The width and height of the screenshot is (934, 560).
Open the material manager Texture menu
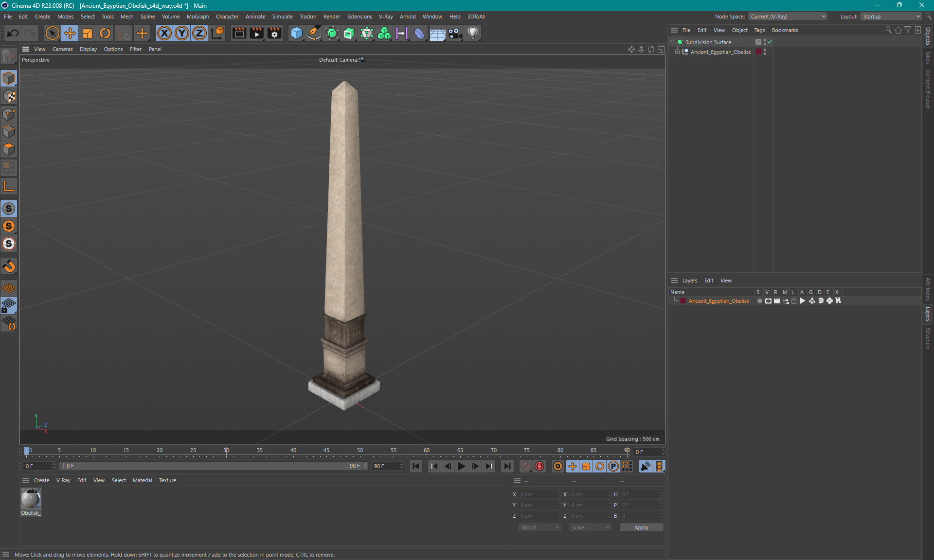coord(167,480)
